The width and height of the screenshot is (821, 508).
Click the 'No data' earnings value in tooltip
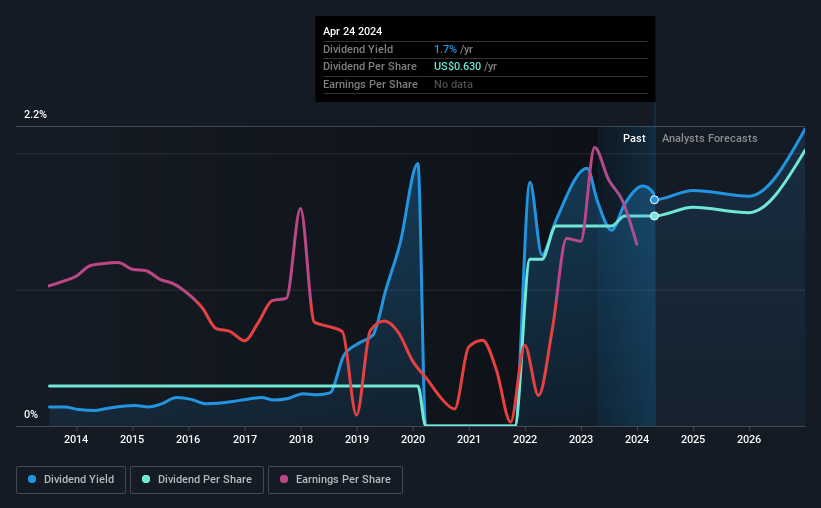[x=453, y=84]
